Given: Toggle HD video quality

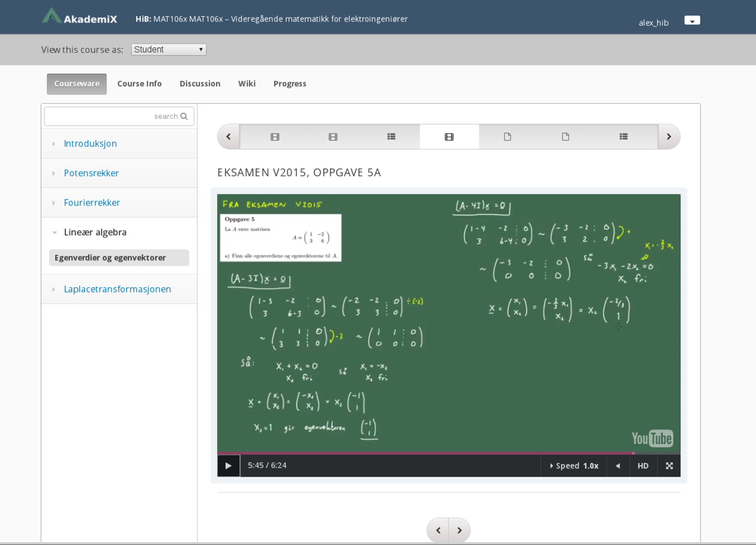Looking at the screenshot, I should [643, 466].
